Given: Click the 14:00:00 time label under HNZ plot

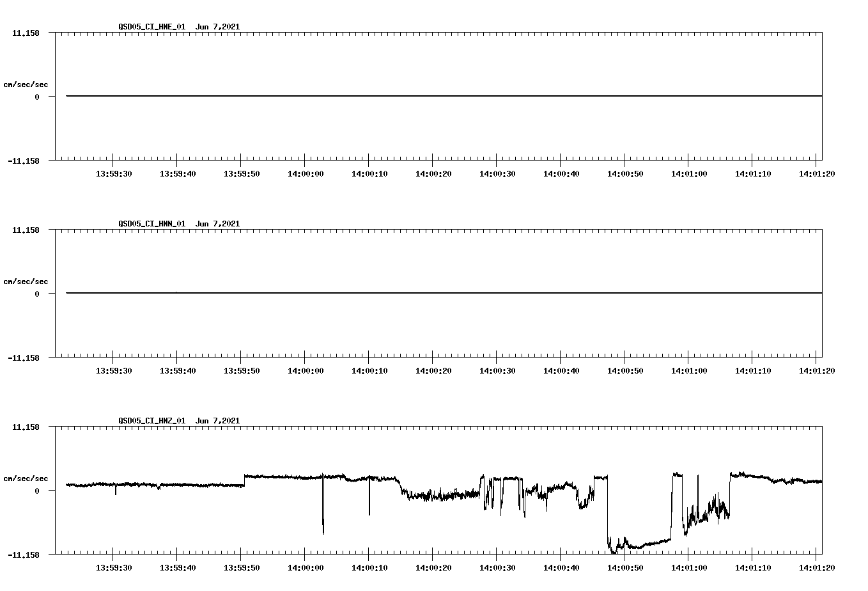Looking at the screenshot, I should (306, 567).
